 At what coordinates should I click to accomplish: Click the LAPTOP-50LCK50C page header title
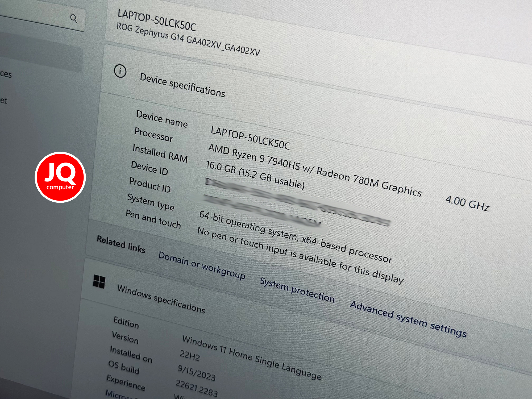click(x=157, y=20)
